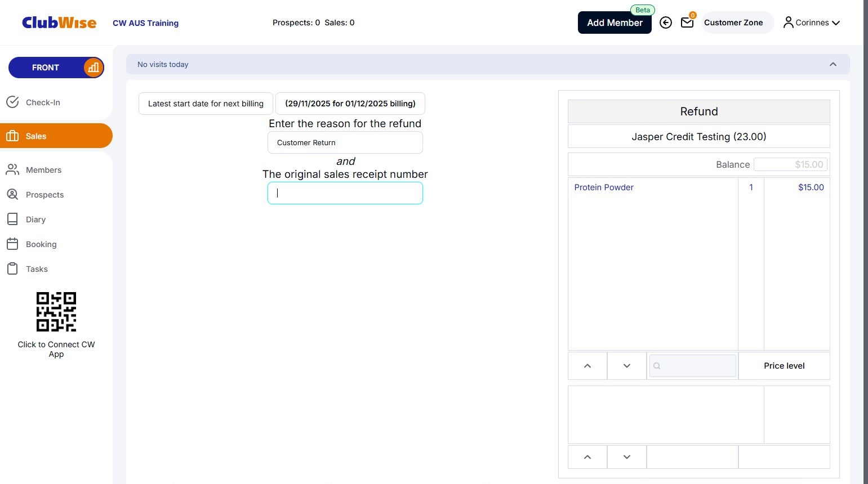Click the Prospects search-person icon
This screenshot has height=484, width=868.
(12, 194)
